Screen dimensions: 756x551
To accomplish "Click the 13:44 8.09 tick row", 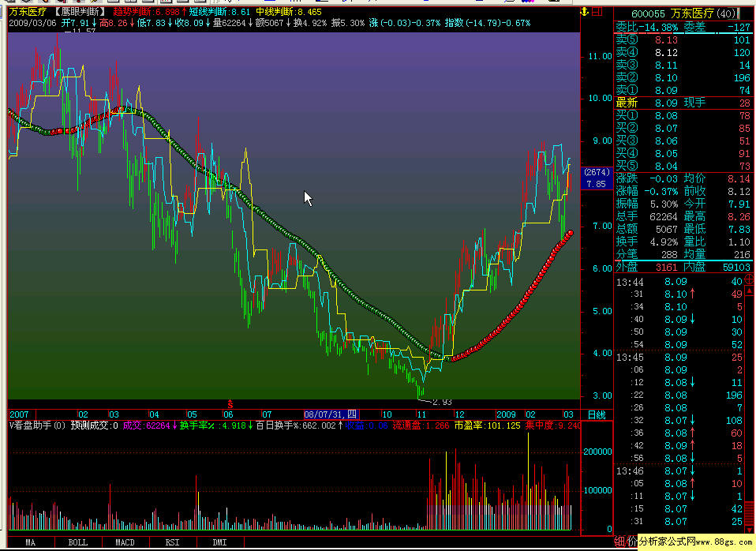I will tap(679, 281).
